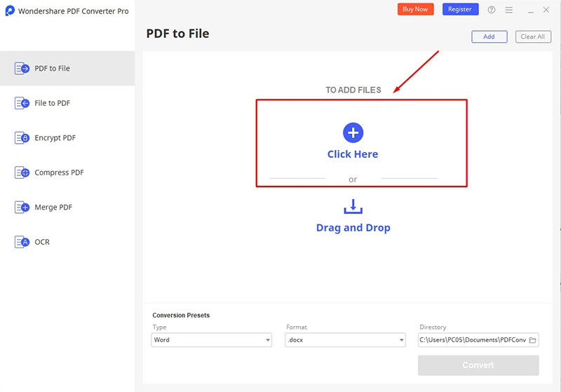Click the TO ADD FILES heading text

pos(353,90)
